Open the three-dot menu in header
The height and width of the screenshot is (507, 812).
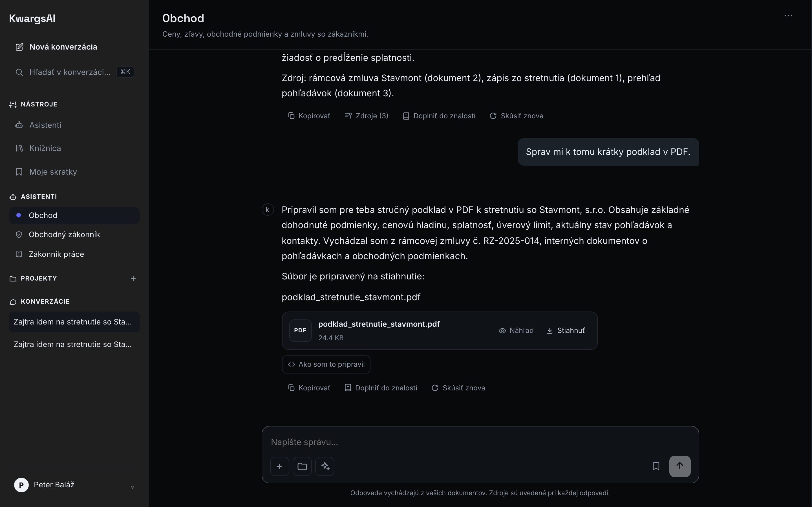pyautogui.click(x=788, y=16)
